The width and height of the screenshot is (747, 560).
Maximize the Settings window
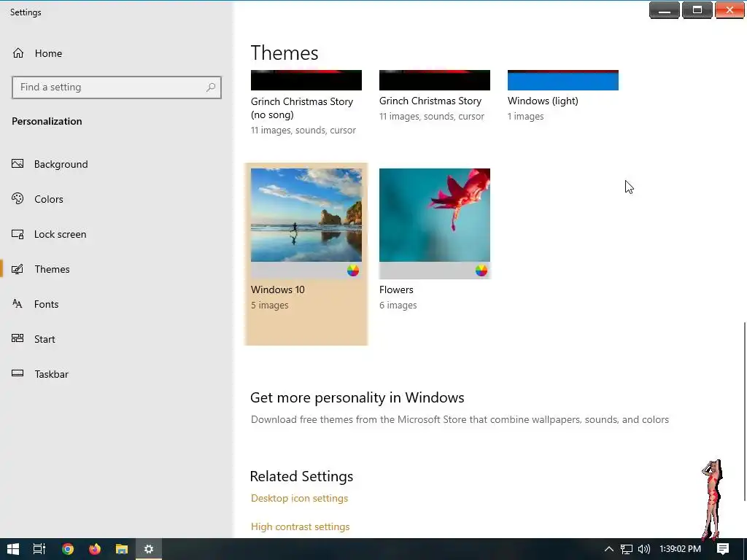(697, 10)
